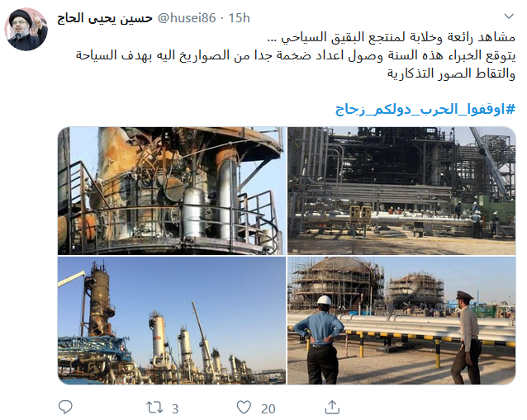Click the first line of tweet text
This screenshot has width=527, height=420.
[392, 37]
